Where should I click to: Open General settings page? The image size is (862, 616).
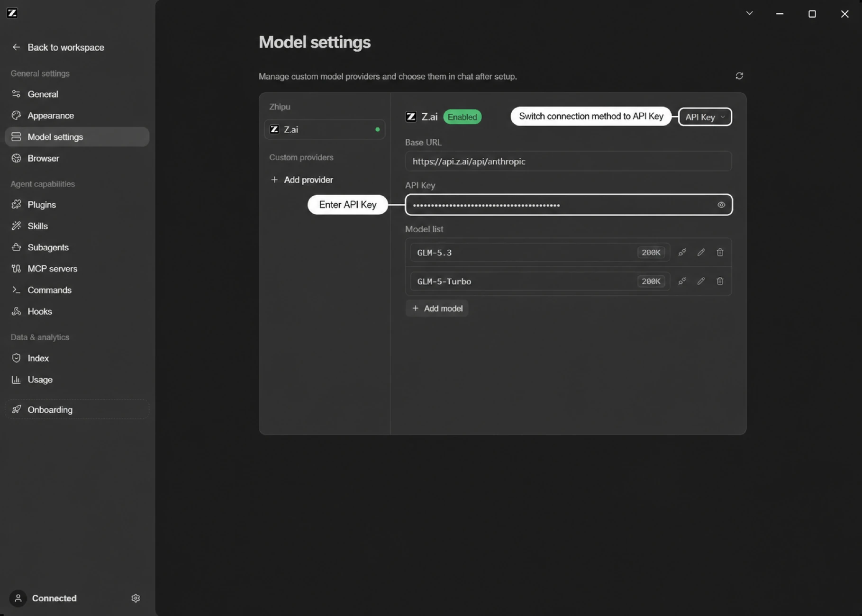point(77,94)
